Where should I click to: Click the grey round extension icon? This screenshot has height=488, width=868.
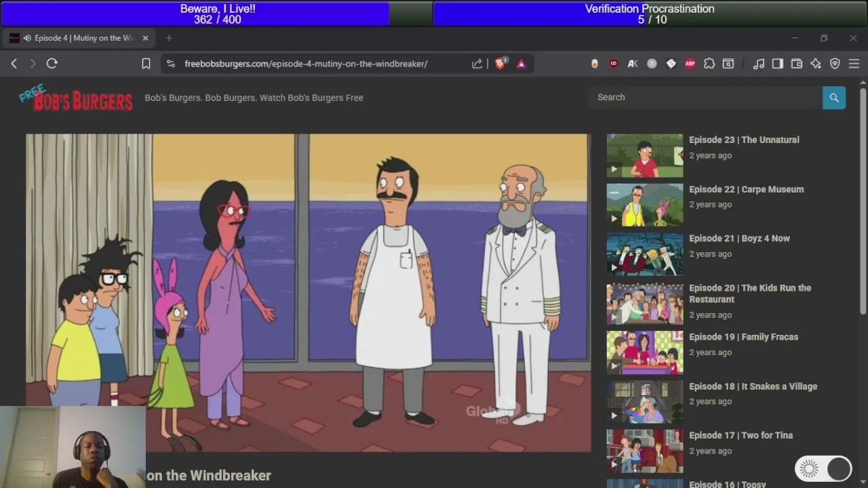tap(652, 64)
